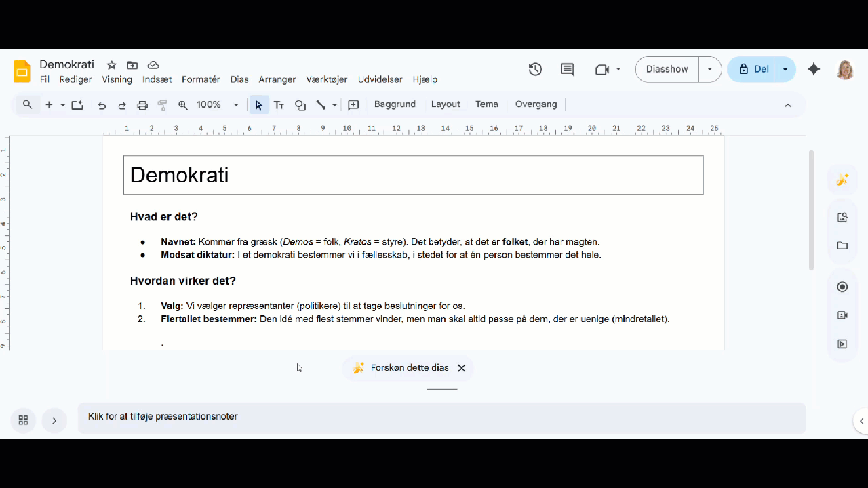The image size is (868, 488).
Task: Open the grid view button
Action: (23, 420)
